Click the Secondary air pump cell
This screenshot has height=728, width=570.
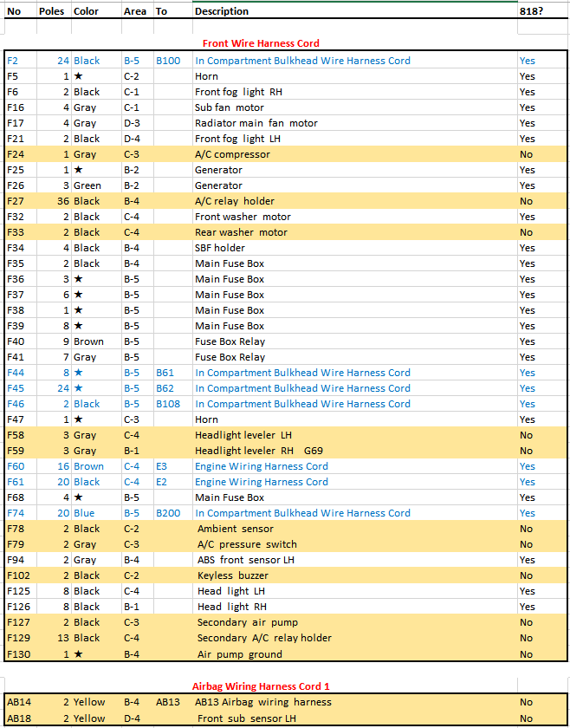pos(247,622)
